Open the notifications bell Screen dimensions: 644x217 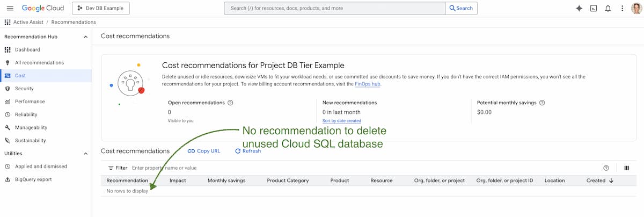point(608,8)
